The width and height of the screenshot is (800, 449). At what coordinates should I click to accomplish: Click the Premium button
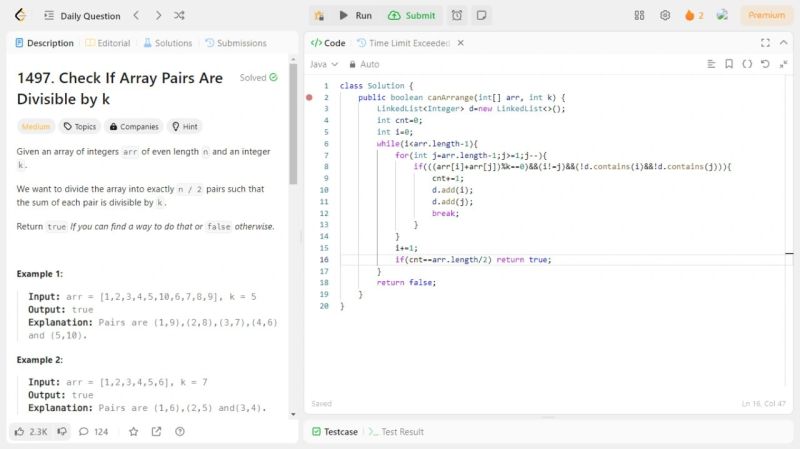click(x=766, y=16)
